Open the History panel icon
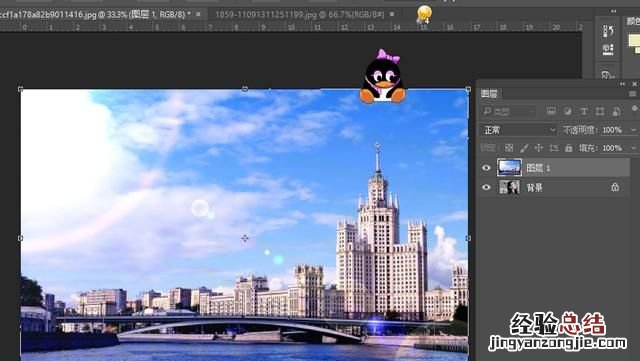 (608, 31)
